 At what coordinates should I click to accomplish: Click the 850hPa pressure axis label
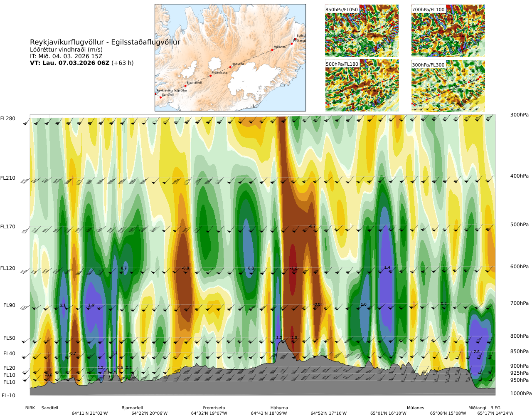(520, 351)
